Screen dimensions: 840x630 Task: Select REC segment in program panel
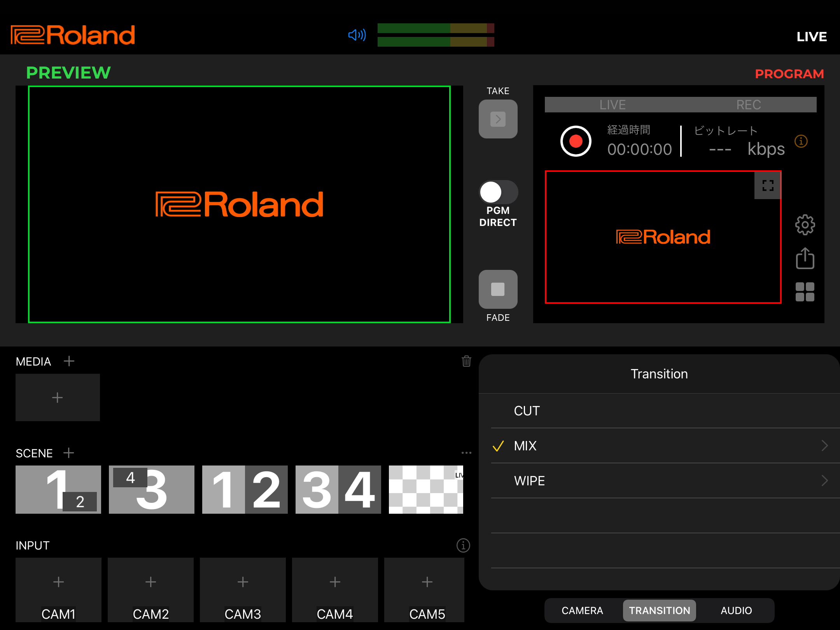point(749,105)
